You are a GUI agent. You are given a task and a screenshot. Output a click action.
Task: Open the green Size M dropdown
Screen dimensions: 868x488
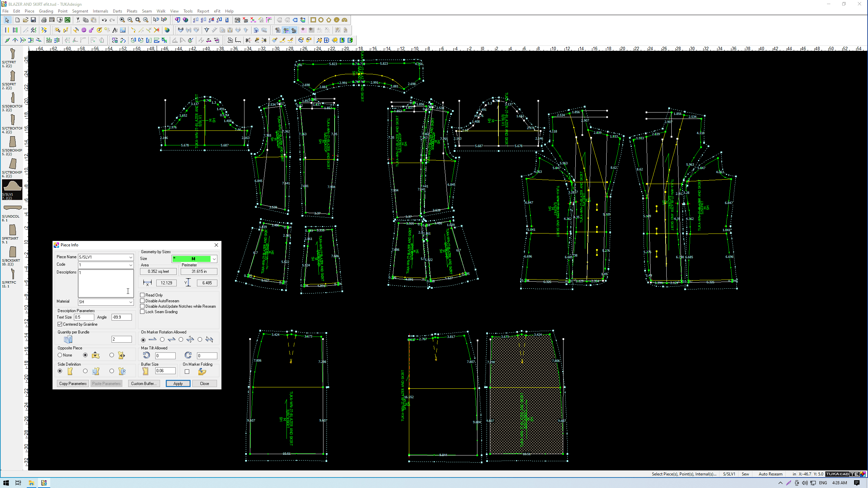pyautogui.click(x=214, y=259)
